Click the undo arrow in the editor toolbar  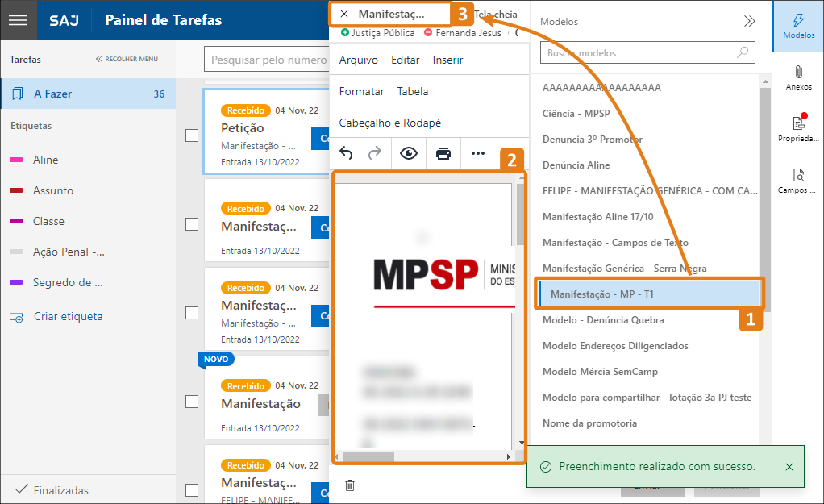[348, 153]
